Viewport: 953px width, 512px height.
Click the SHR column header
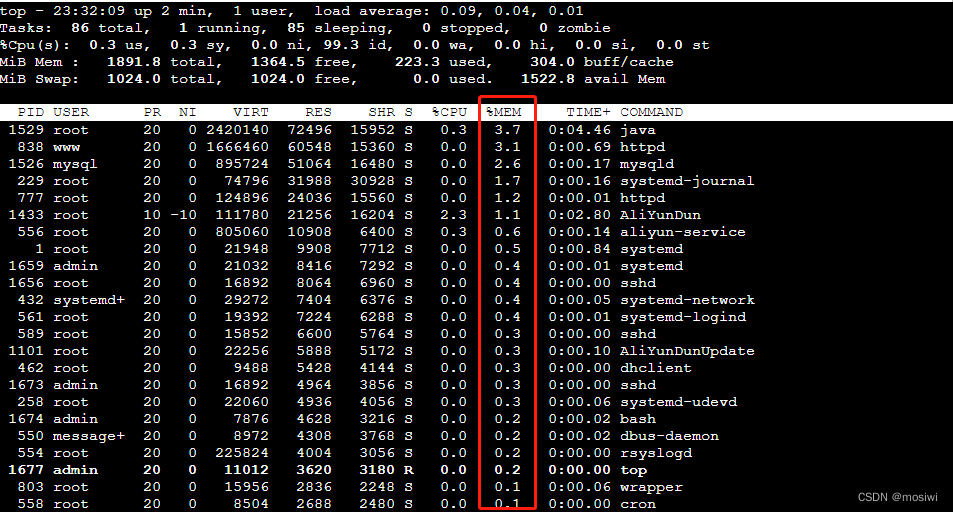(x=381, y=112)
